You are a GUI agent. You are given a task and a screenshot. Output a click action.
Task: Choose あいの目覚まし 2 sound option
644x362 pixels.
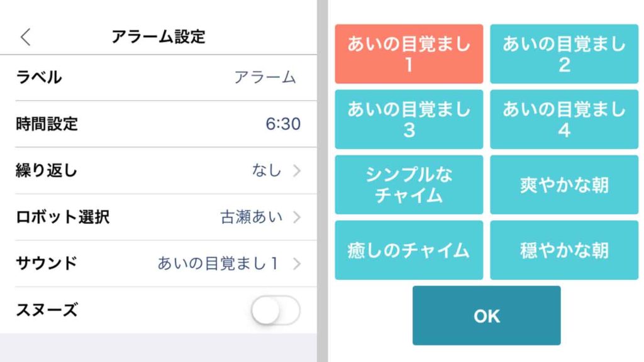click(x=564, y=54)
